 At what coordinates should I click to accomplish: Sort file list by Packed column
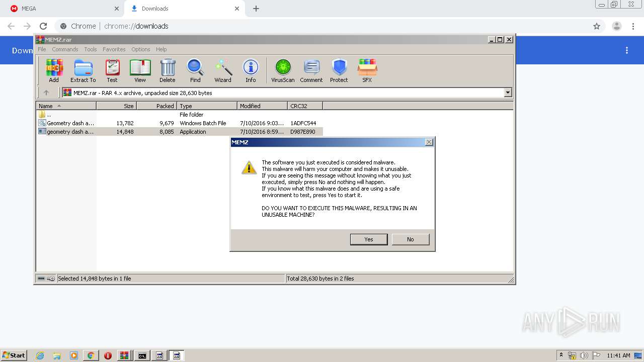[x=156, y=106]
